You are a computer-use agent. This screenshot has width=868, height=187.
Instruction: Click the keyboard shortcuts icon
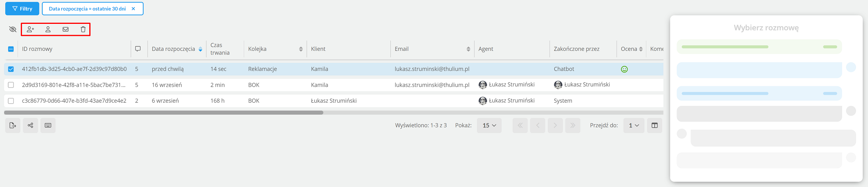[48, 125]
